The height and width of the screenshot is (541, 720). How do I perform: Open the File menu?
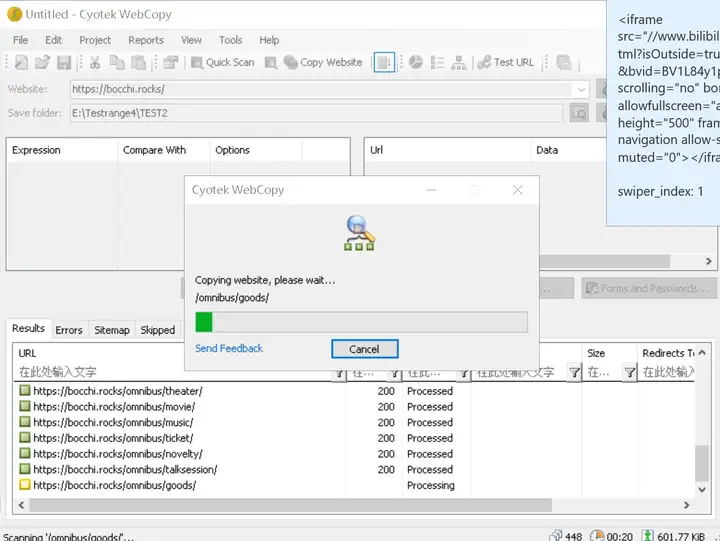pyautogui.click(x=20, y=40)
